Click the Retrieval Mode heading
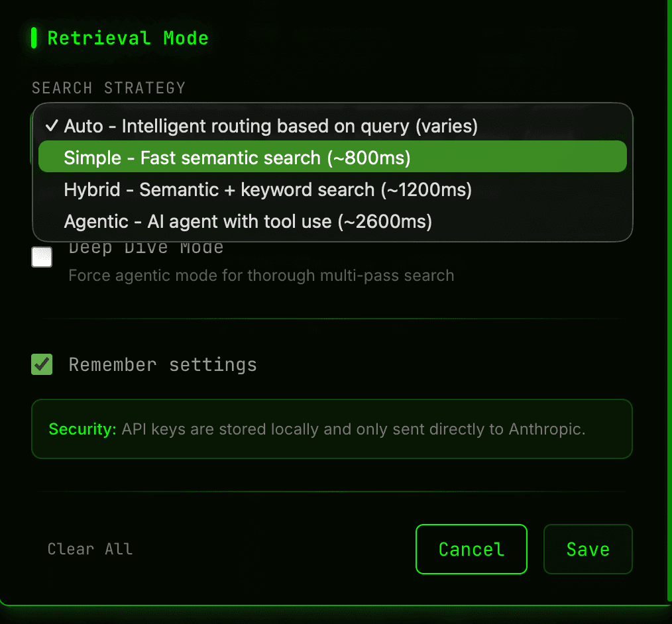 (x=127, y=38)
